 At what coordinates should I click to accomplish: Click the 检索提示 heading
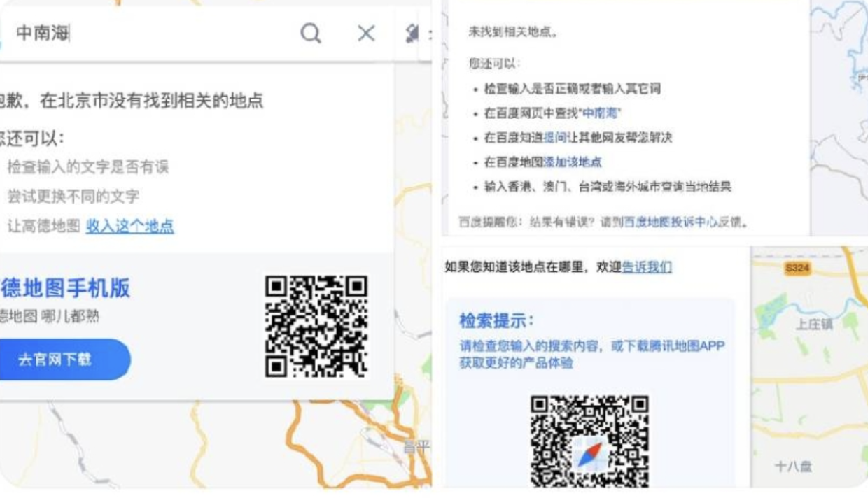tap(497, 321)
